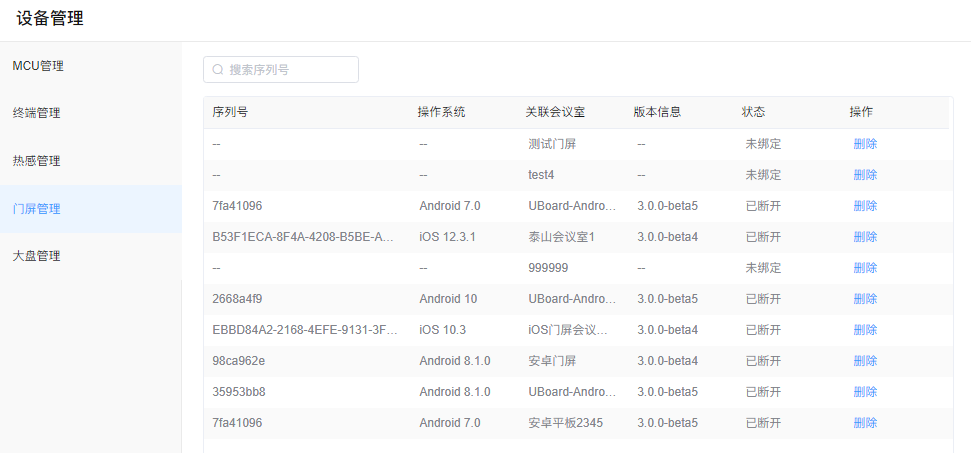This screenshot has width=971, height=453.
Task: Click the 版本信息 column header
Action: (x=657, y=112)
